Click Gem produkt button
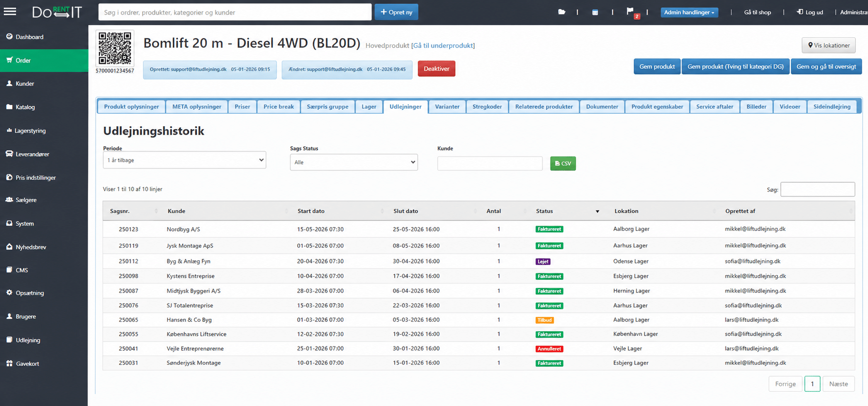 point(657,67)
